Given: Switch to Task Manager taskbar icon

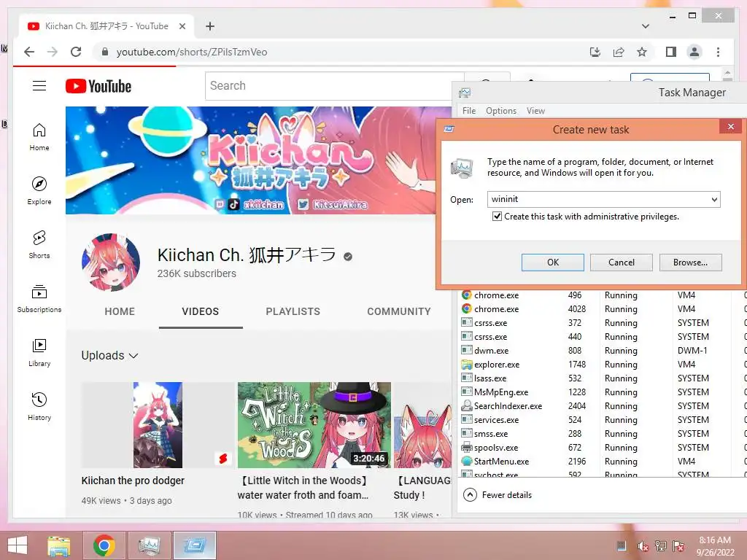Looking at the screenshot, I should pyautogui.click(x=149, y=545).
